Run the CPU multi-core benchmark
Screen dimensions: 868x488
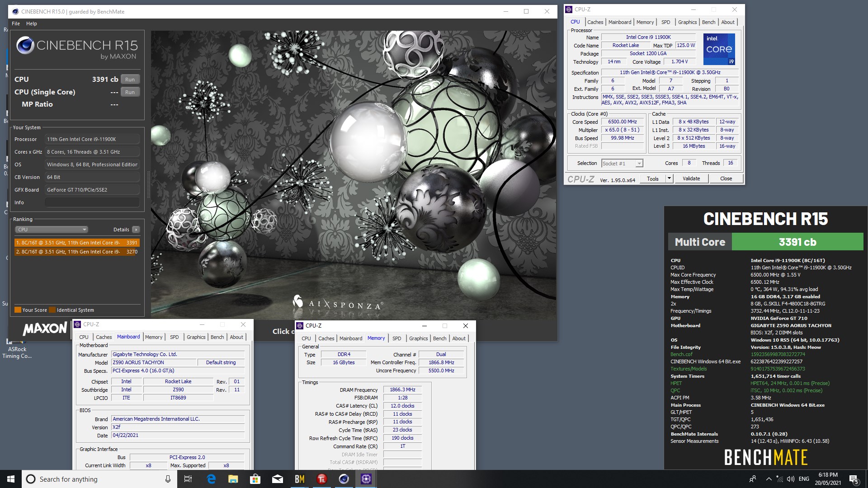[130, 80]
